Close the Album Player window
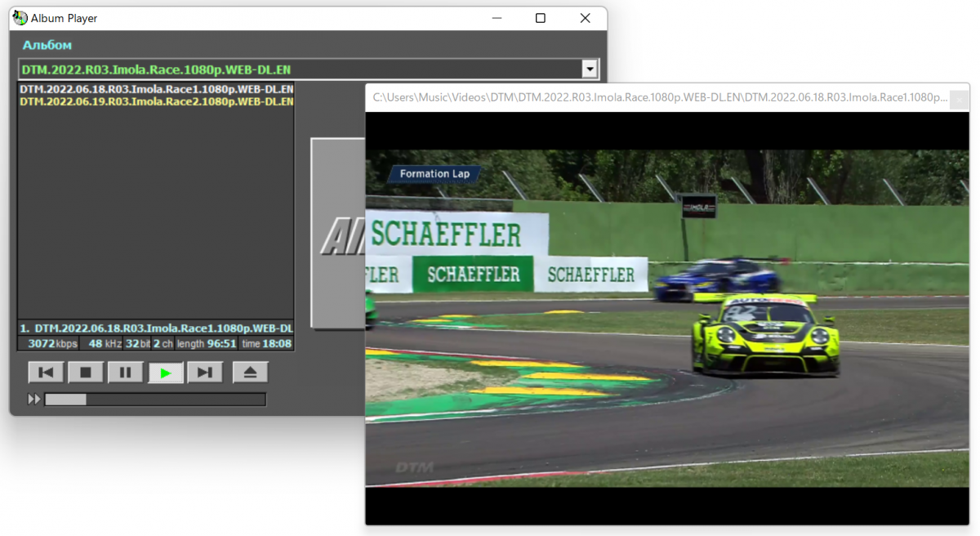Viewport: 980px width, 536px height. 585,18
